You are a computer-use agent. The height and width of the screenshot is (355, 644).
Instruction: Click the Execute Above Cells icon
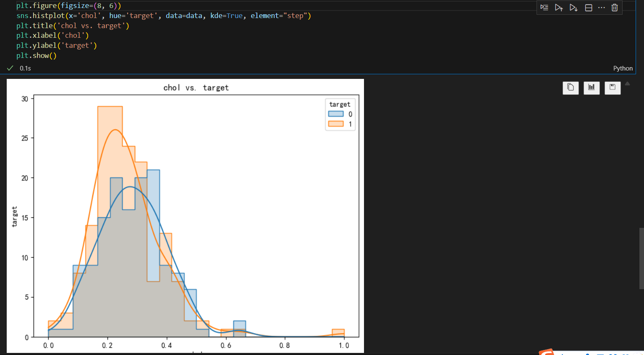tap(559, 7)
